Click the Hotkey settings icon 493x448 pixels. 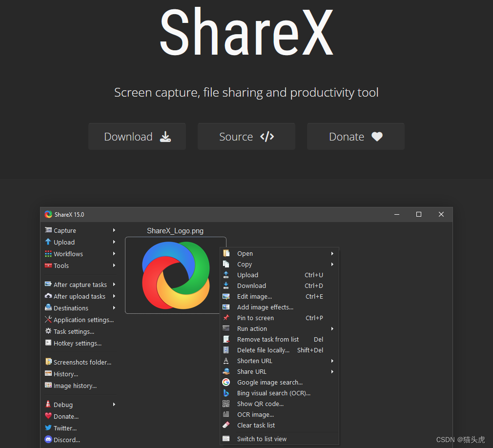[48, 343]
